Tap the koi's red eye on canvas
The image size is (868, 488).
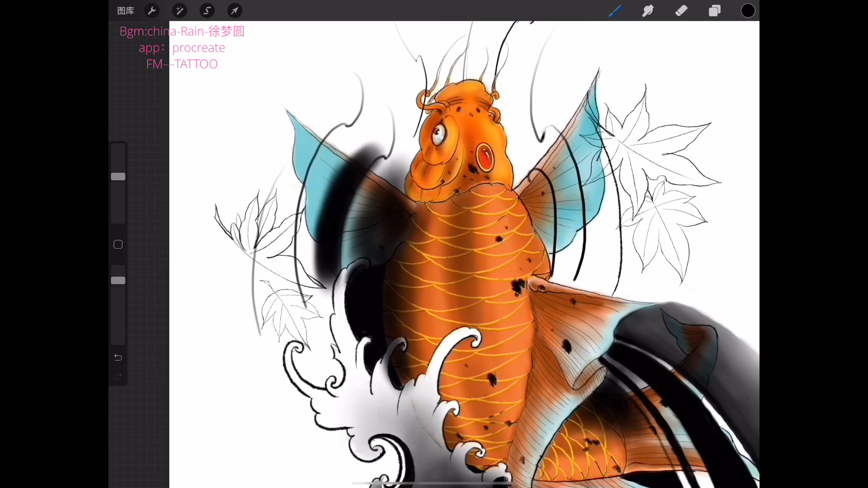pyautogui.click(x=484, y=157)
